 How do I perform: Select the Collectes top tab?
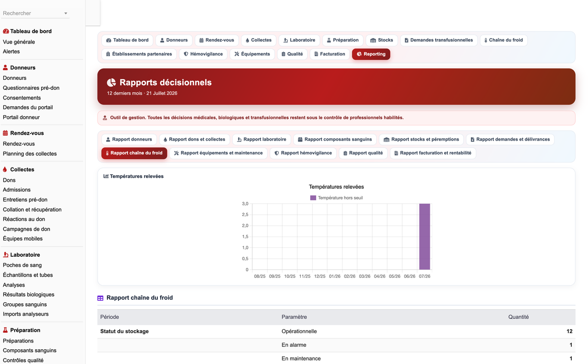coord(259,40)
